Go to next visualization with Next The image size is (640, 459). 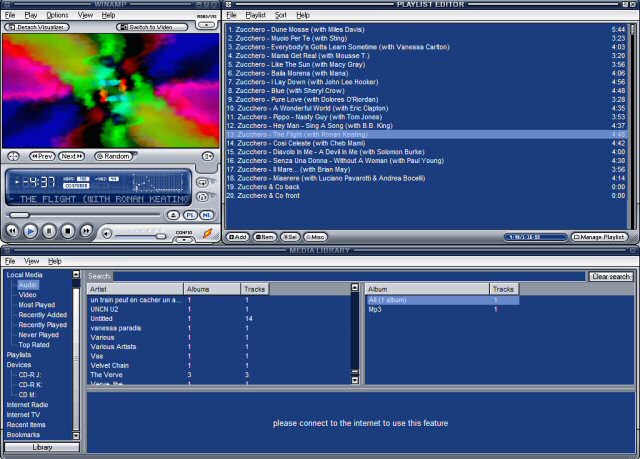[x=71, y=156]
